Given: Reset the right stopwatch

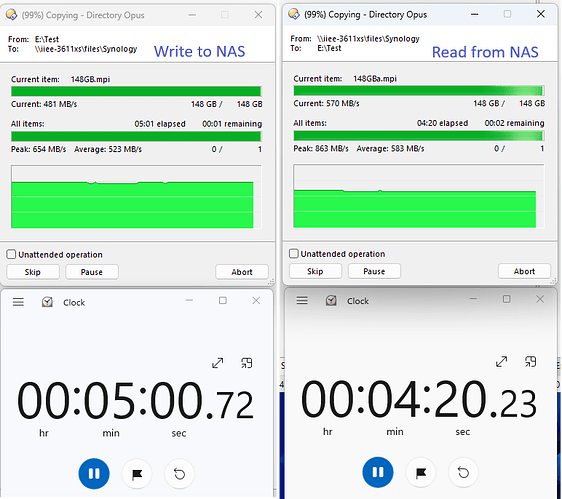Looking at the screenshot, I should [463, 472].
